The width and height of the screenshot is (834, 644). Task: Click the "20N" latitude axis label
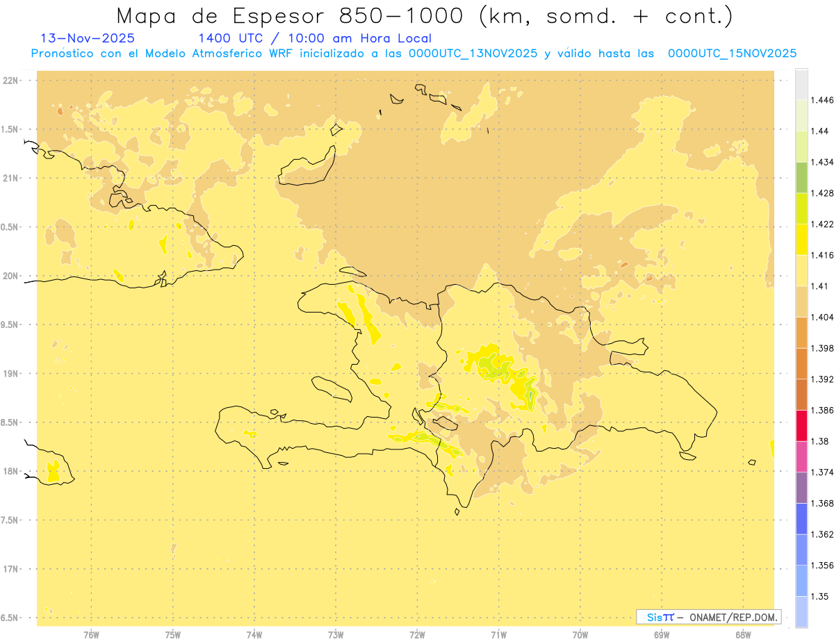coord(12,276)
